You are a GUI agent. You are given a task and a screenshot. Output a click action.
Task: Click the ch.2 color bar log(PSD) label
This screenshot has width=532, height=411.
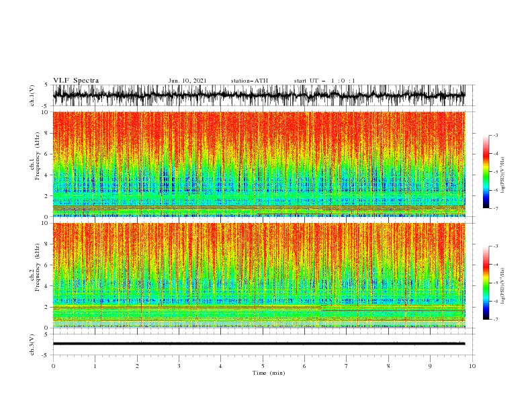point(502,286)
